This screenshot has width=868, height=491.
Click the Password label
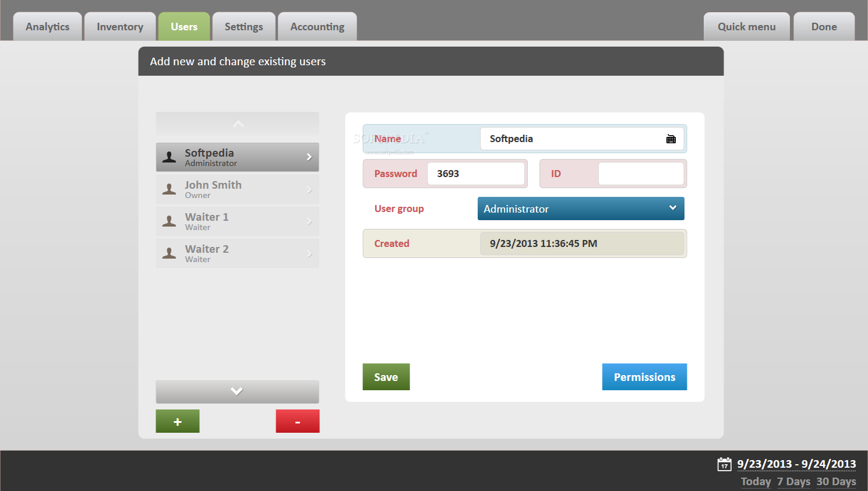(x=396, y=174)
